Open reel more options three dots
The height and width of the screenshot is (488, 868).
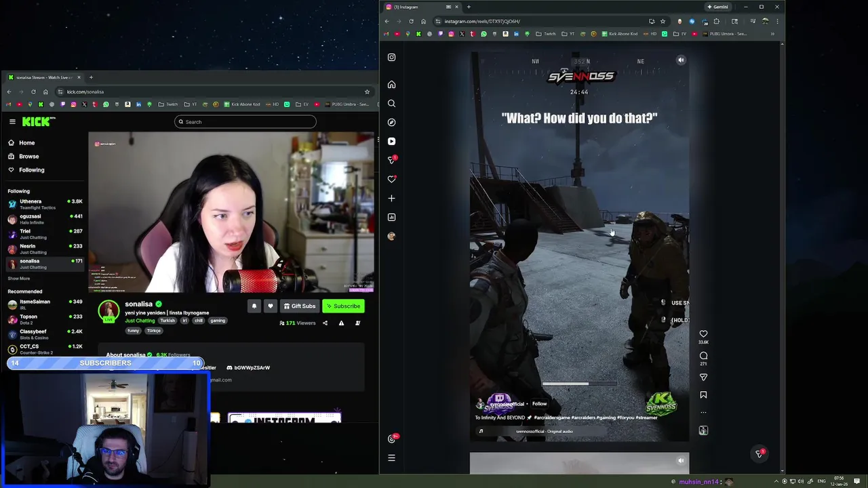pos(703,412)
